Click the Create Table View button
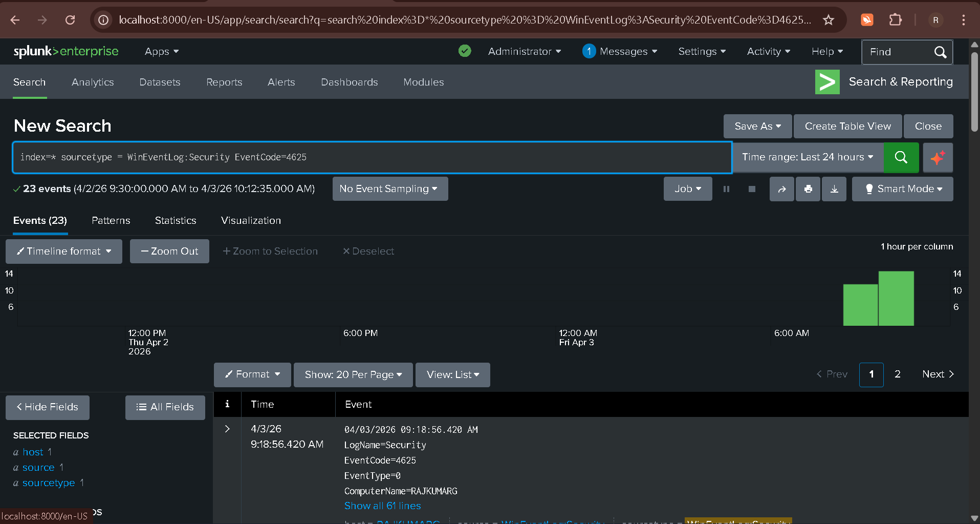 click(x=847, y=127)
